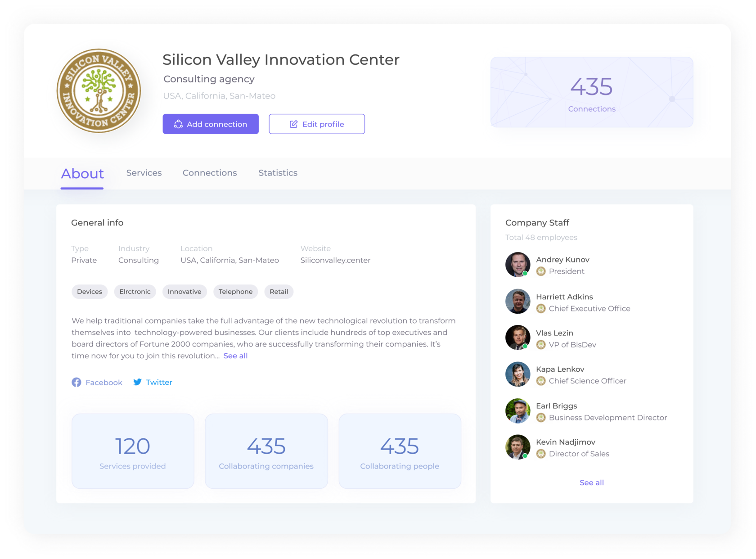
Task: Open the Statistics tab
Action: pos(278,172)
